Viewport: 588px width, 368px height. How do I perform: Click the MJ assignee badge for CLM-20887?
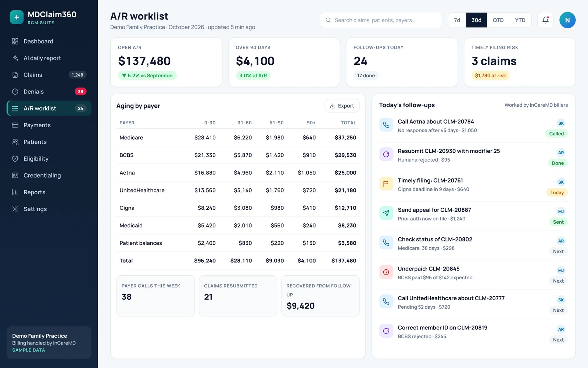pos(561,212)
